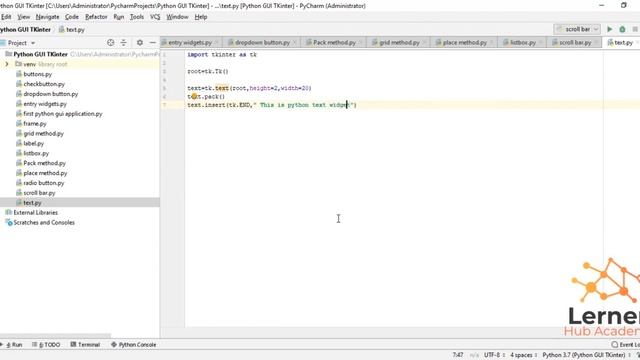Select checkbutton.py in project tree
Screen dimensions: 640x360
pos(44,84)
